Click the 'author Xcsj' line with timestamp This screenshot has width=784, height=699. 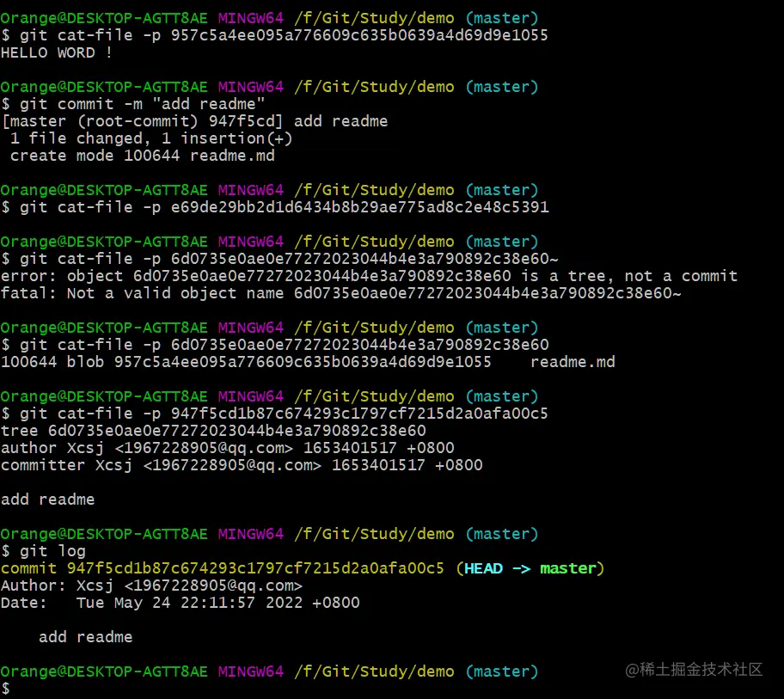pos(228,448)
